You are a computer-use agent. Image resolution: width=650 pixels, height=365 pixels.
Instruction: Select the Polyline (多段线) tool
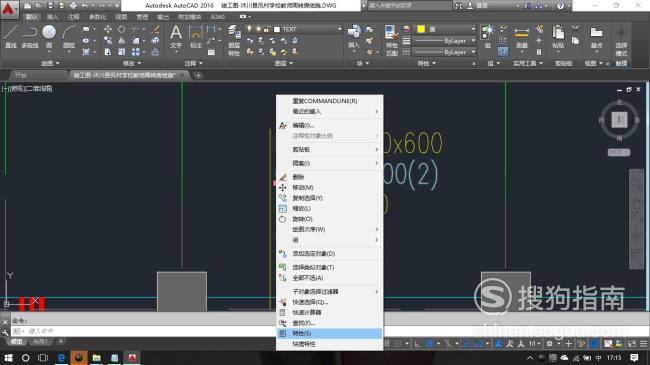[30, 36]
